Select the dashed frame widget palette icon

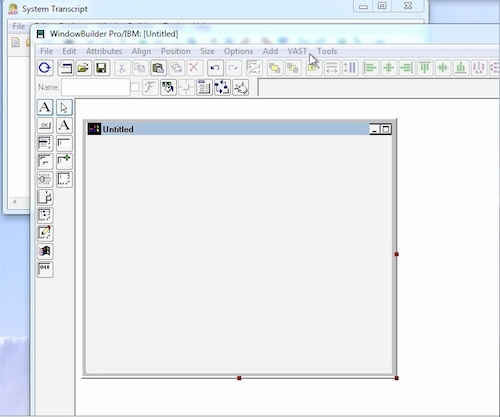pyautogui.click(x=64, y=179)
